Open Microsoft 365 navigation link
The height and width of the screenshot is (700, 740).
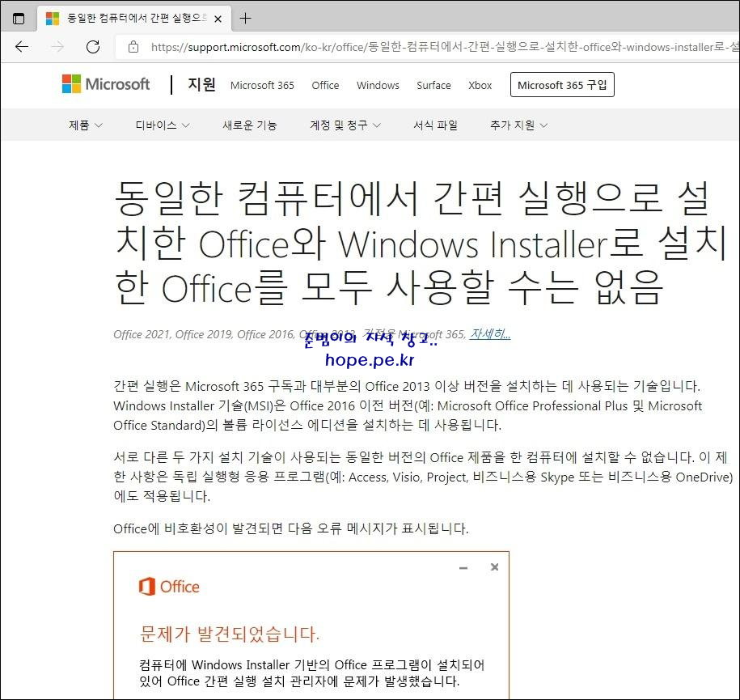(262, 85)
